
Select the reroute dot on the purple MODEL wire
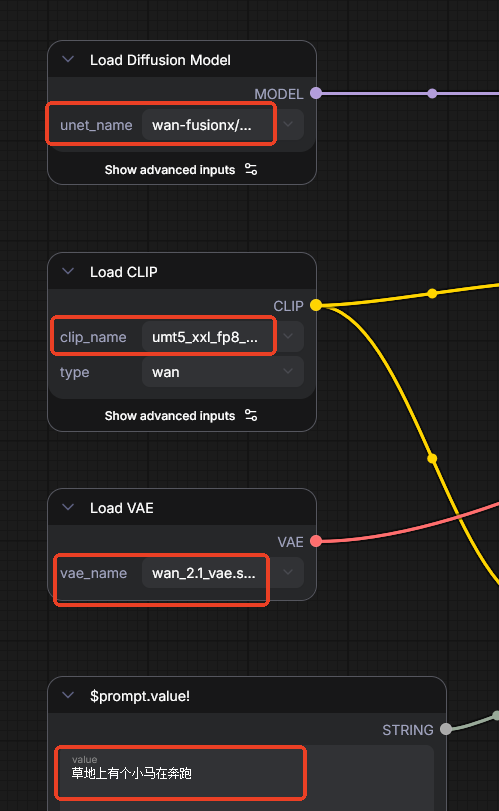point(432,94)
